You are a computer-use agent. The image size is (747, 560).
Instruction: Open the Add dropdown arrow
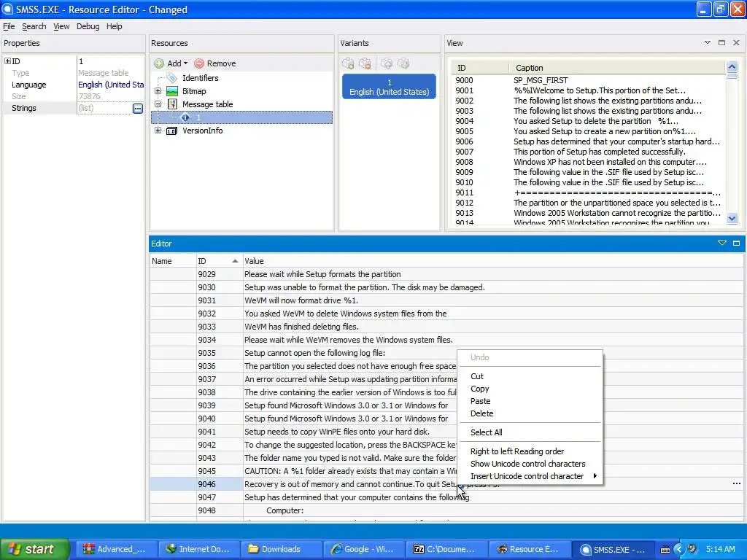point(185,63)
